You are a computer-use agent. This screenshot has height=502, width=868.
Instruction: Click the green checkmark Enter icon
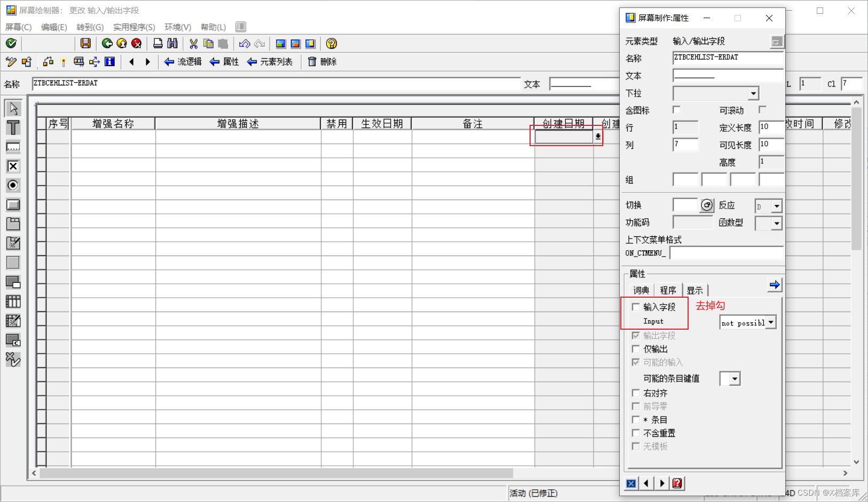click(11, 44)
